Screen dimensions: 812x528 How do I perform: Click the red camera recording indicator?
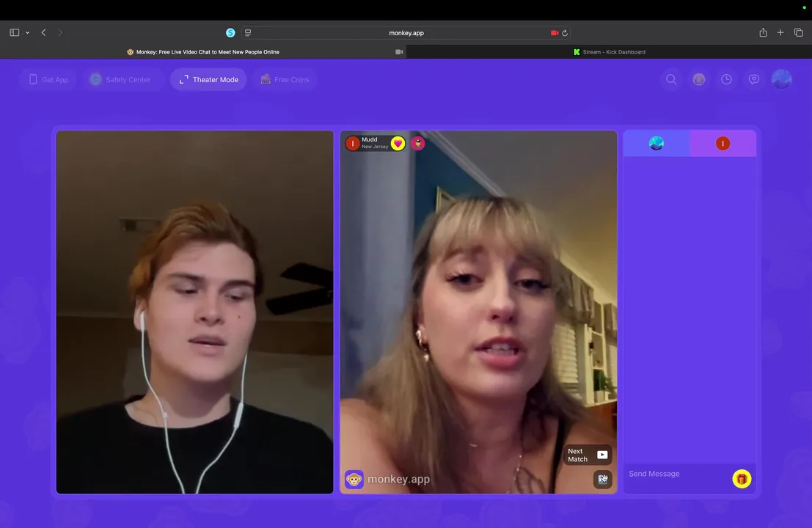554,32
